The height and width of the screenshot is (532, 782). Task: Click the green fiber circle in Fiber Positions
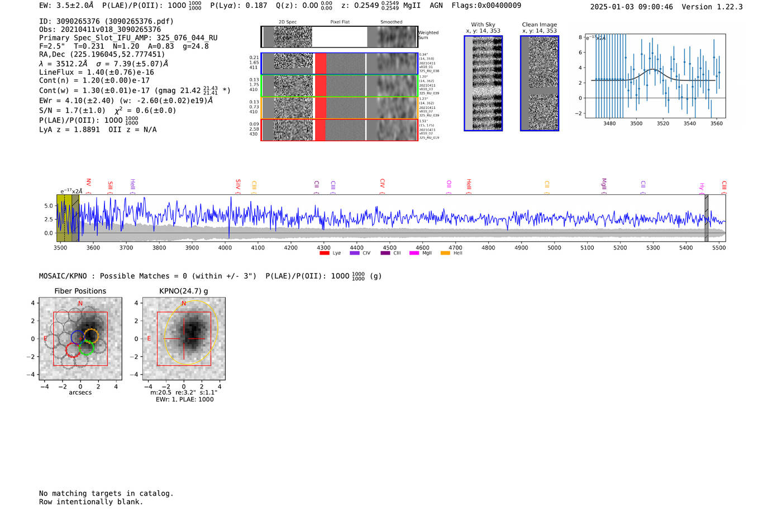[86, 348]
